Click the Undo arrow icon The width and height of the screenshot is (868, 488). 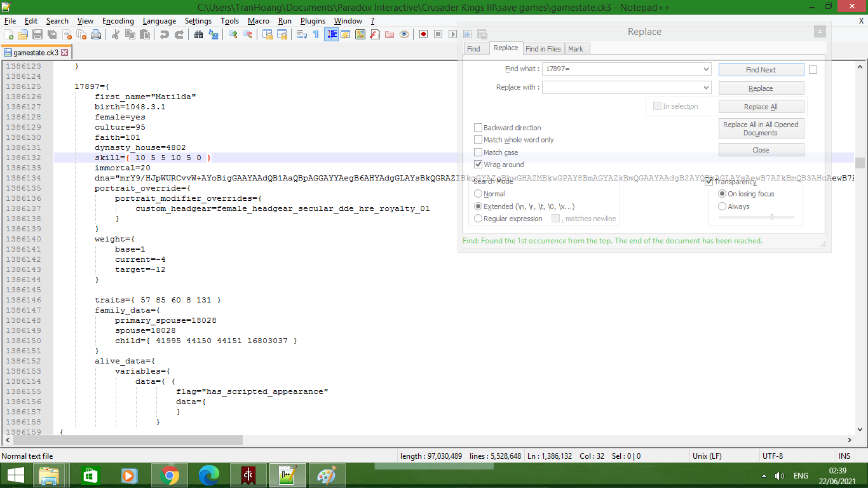point(164,34)
